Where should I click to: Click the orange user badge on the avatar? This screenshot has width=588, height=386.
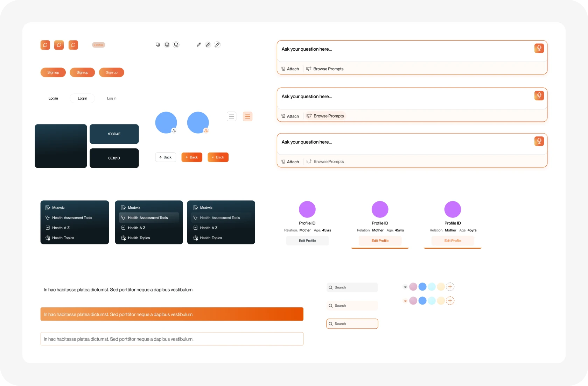coord(206,131)
